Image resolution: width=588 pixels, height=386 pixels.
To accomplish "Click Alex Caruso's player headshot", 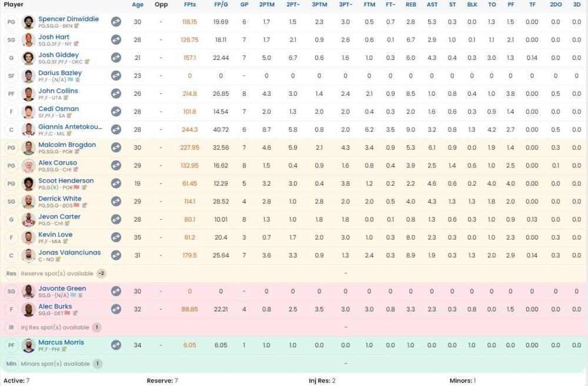I will pos(28,166).
